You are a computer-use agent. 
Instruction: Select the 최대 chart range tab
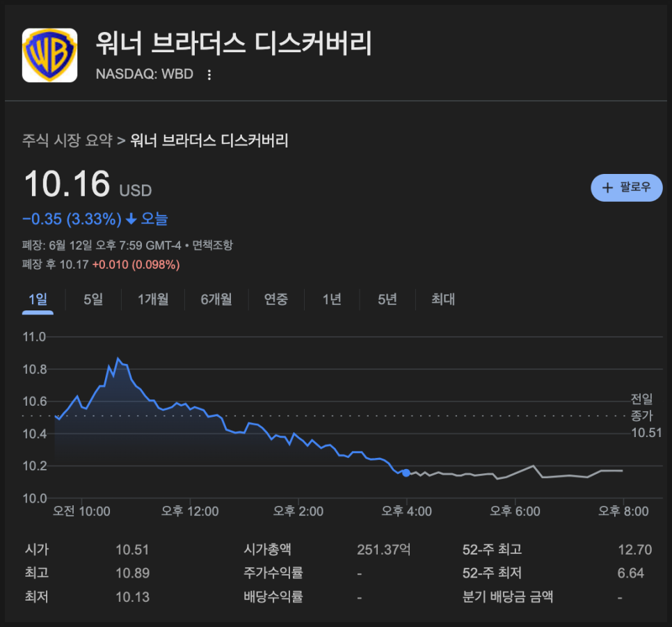coord(443,299)
